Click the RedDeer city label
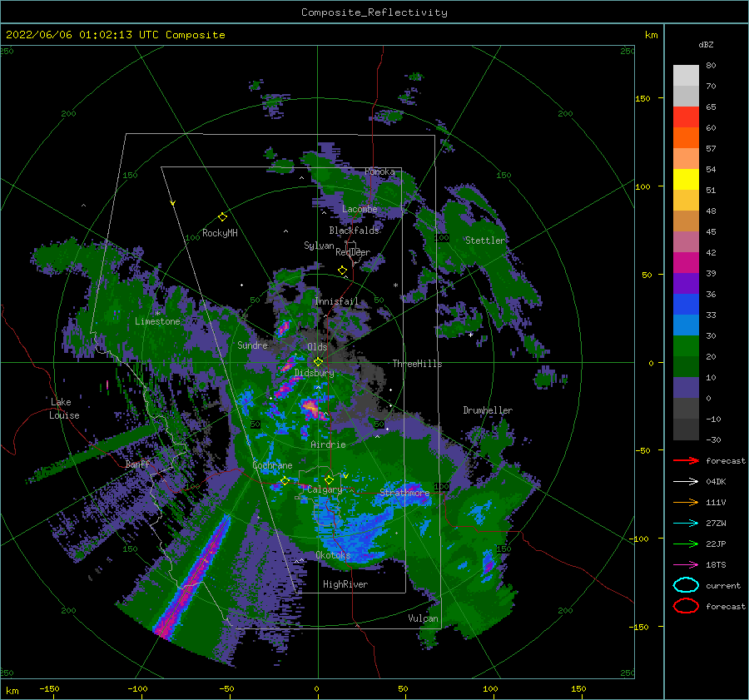 tap(353, 252)
